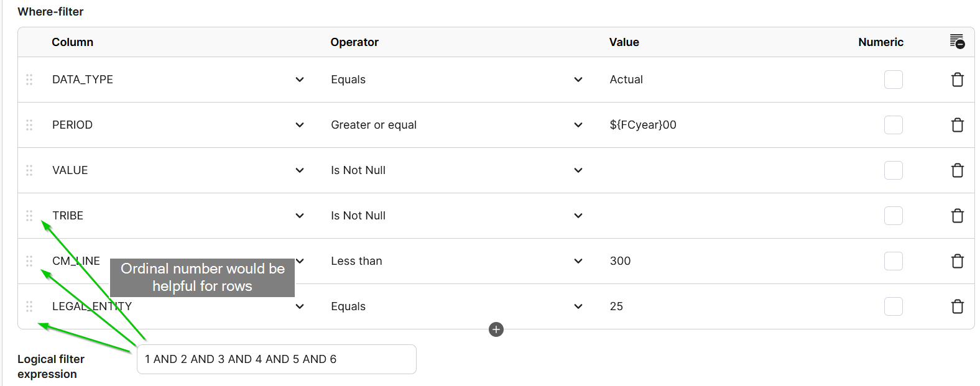Enable Numeric checkbox for the PERIOD row
Image resolution: width=980 pixels, height=386 pixels.
(x=894, y=125)
